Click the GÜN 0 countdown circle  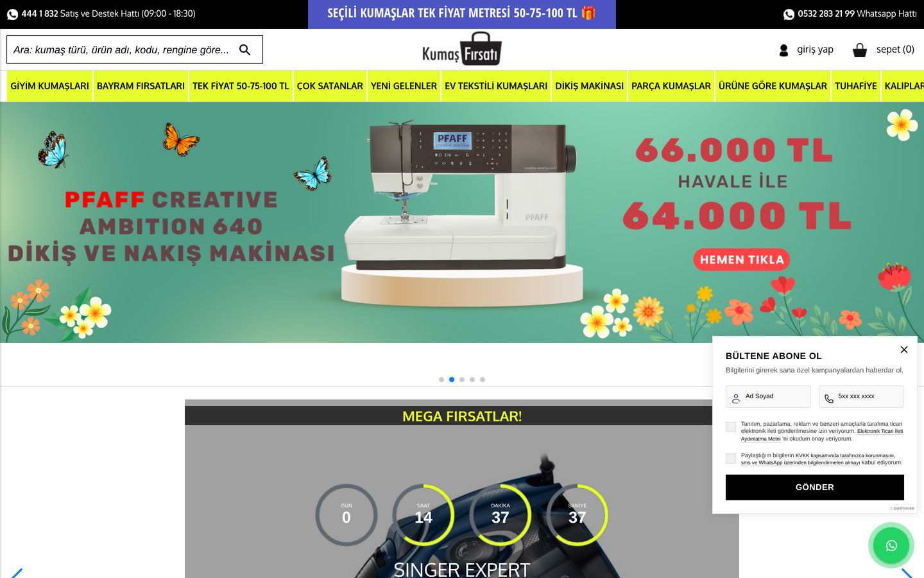(346, 515)
